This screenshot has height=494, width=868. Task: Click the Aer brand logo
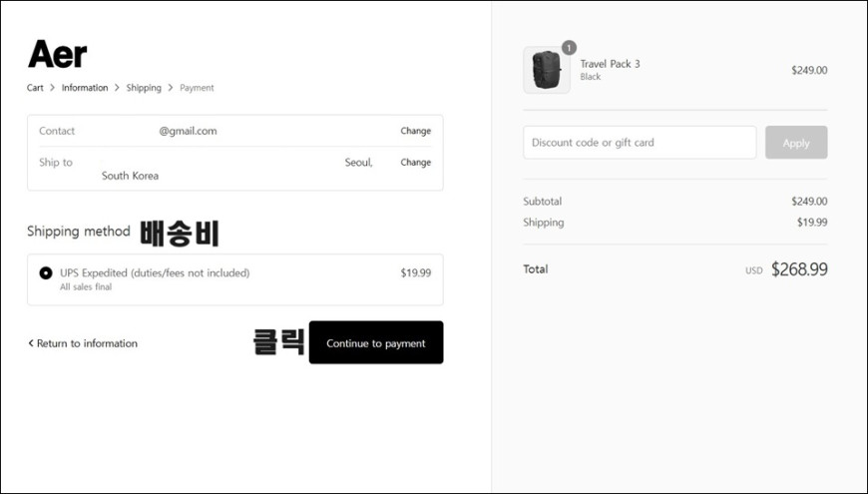57,54
